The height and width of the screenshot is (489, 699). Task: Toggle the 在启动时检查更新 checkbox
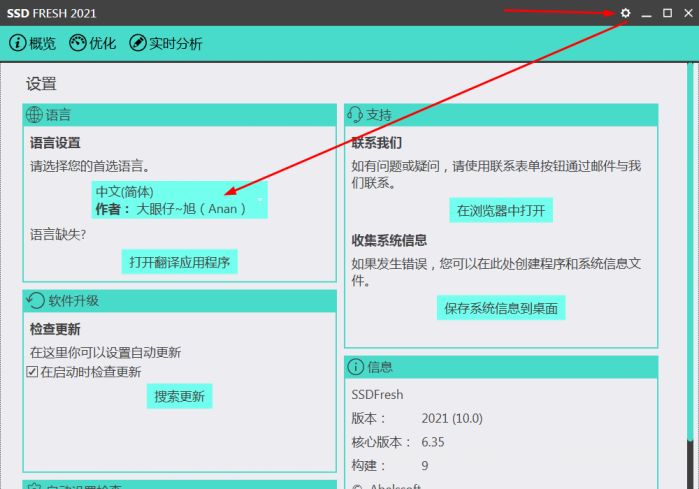pyautogui.click(x=32, y=372)
